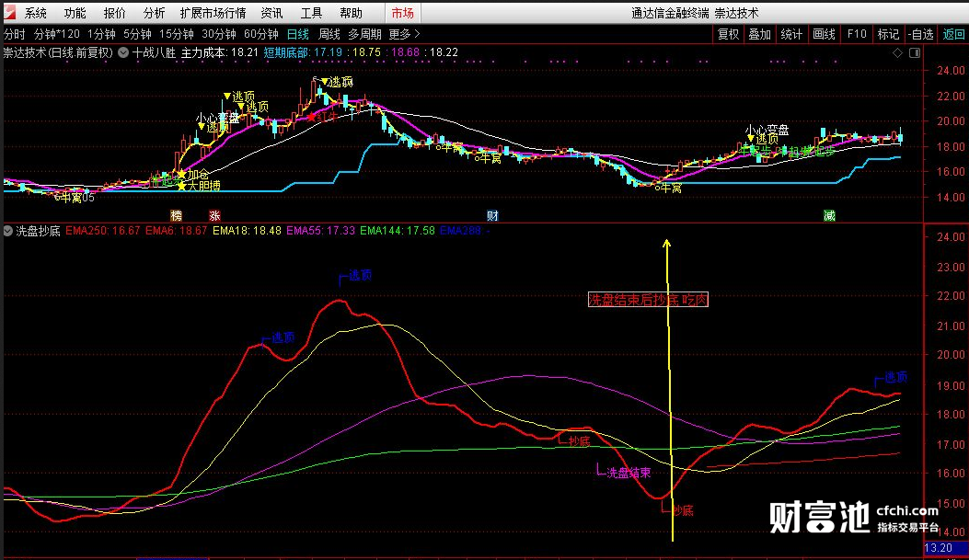The height and width of the screenshot is (560, 969).
Task: Click the 洗盘结束 signal label
Action: pyautogui.click(x=629, y=473)
